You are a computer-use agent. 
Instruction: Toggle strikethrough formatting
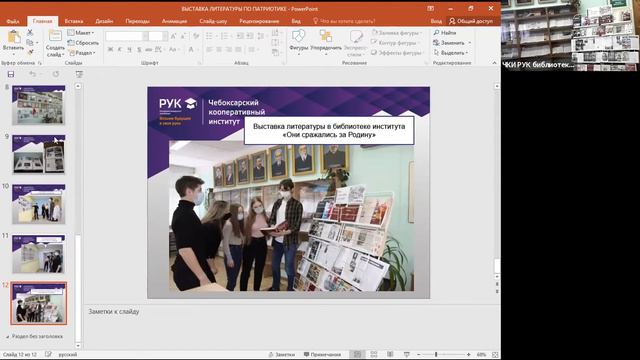pos(149,49)
